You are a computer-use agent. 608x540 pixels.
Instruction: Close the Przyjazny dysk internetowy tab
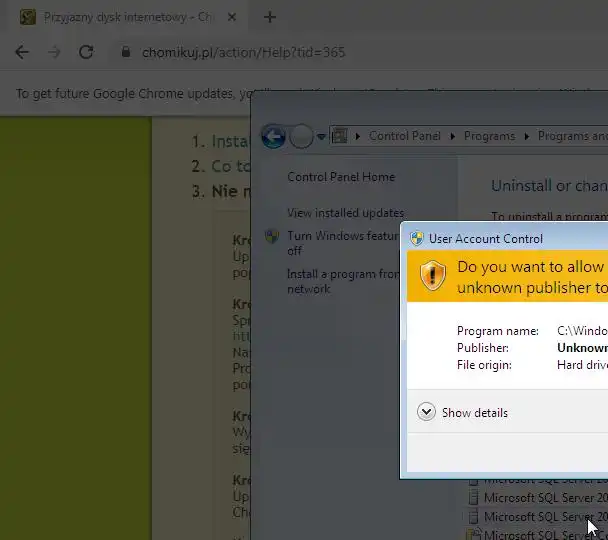[x=231, y=17]
